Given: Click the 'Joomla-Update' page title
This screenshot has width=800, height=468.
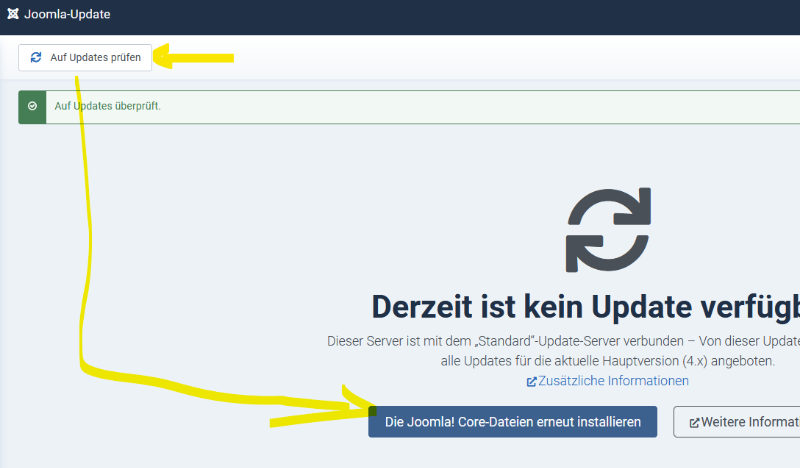Looking at the screenshot, I should (67, 14).
